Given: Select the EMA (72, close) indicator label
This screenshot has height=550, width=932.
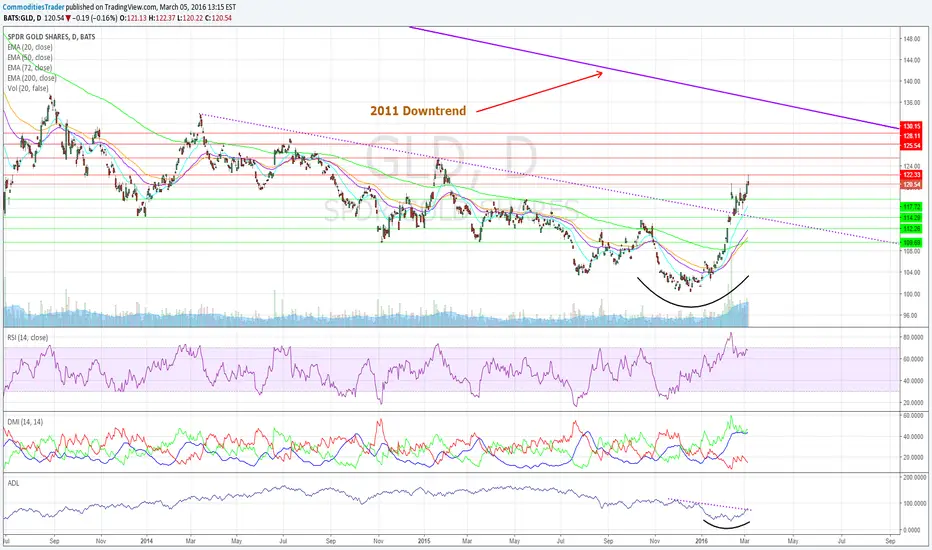Looking at the screenshot, I should click(30, 67).
